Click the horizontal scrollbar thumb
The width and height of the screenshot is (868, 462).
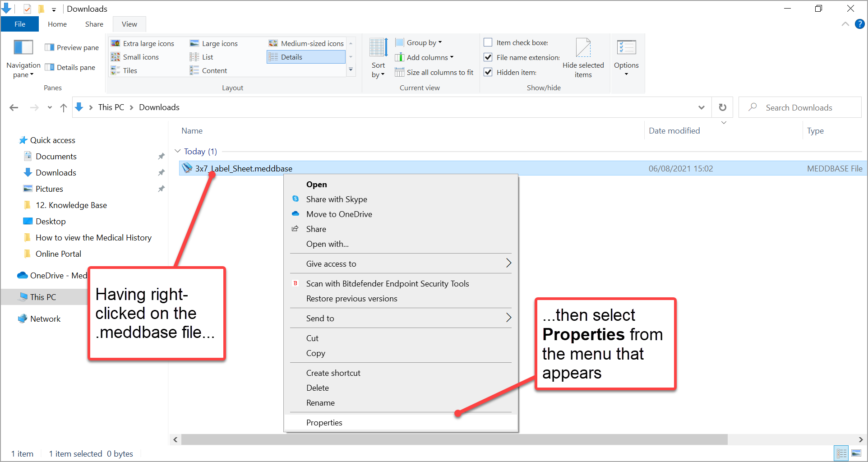click(454, 439)
